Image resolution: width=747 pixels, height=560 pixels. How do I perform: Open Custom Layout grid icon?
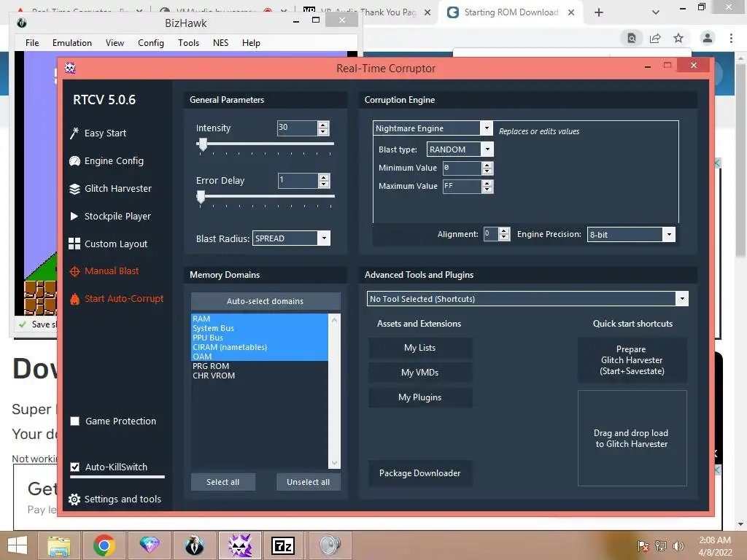click(74, 244)
